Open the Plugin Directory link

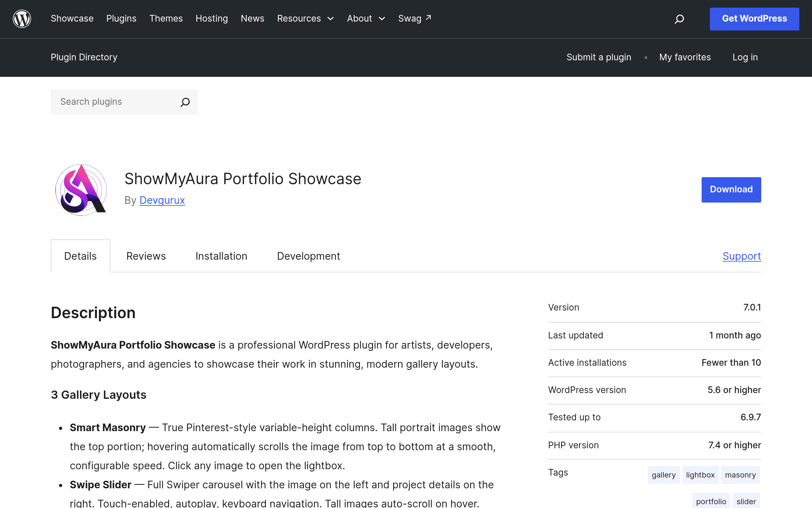pyautogui.click(x=84, y=57)
